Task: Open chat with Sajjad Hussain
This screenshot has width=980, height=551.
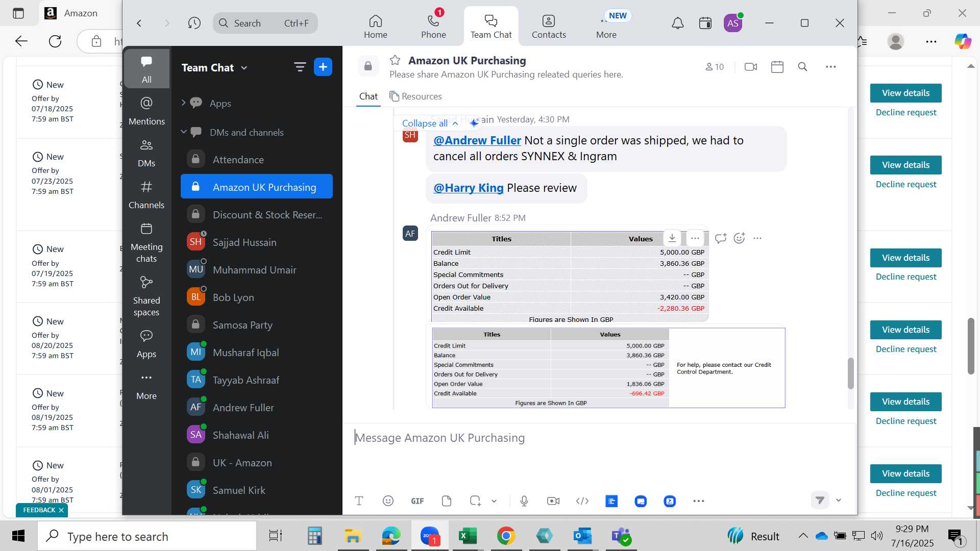Action: click(x=256, y=242)
